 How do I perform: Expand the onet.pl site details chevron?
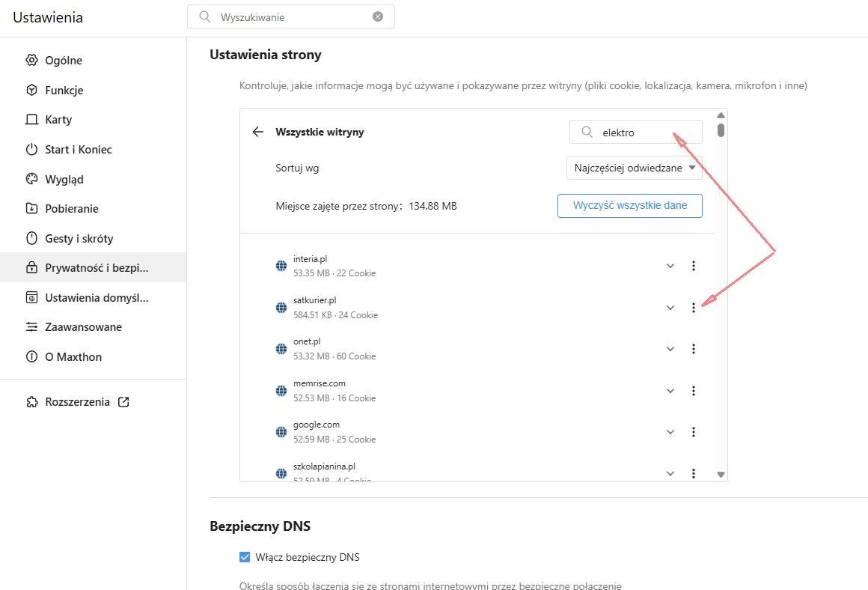pyautogui.click(x=670, y=349)
